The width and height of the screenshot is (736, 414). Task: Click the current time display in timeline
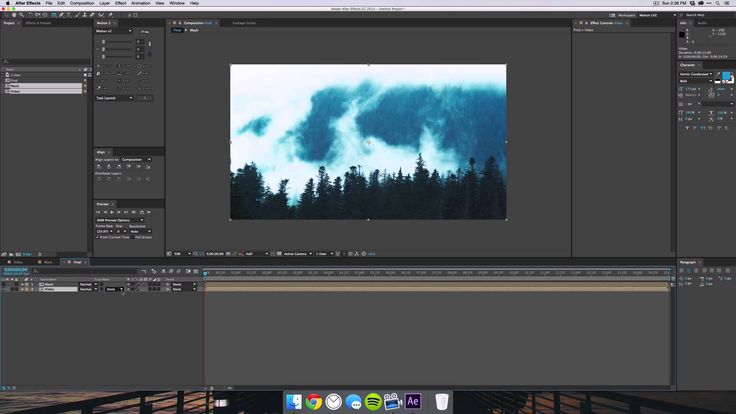point(15,270)
